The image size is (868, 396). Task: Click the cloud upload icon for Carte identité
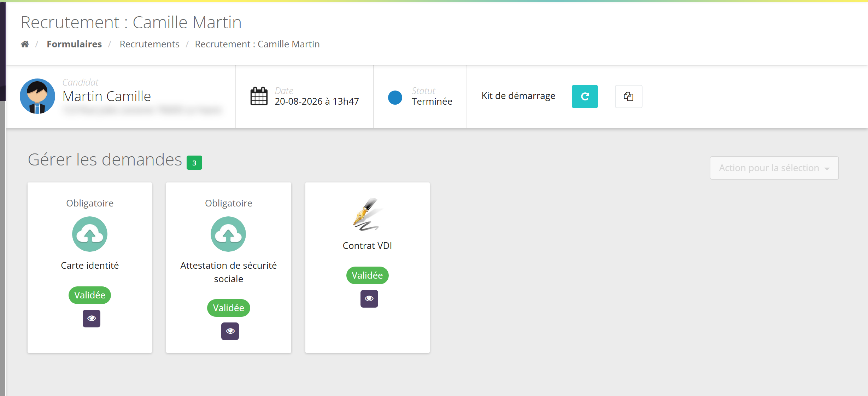[x=90, y=234]
